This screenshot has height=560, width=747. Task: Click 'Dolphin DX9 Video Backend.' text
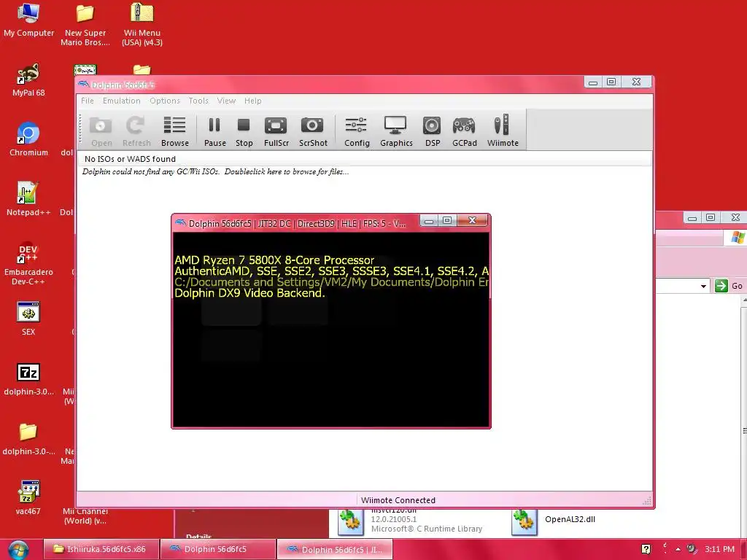(249, 293)
